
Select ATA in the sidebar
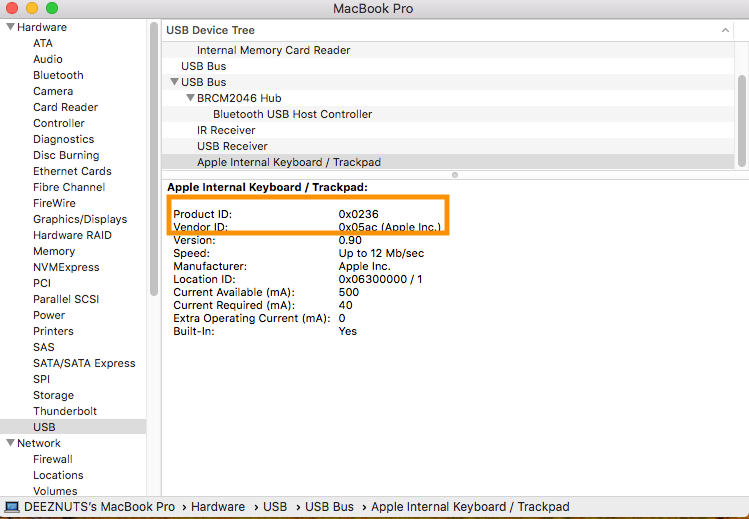[43, 43]
